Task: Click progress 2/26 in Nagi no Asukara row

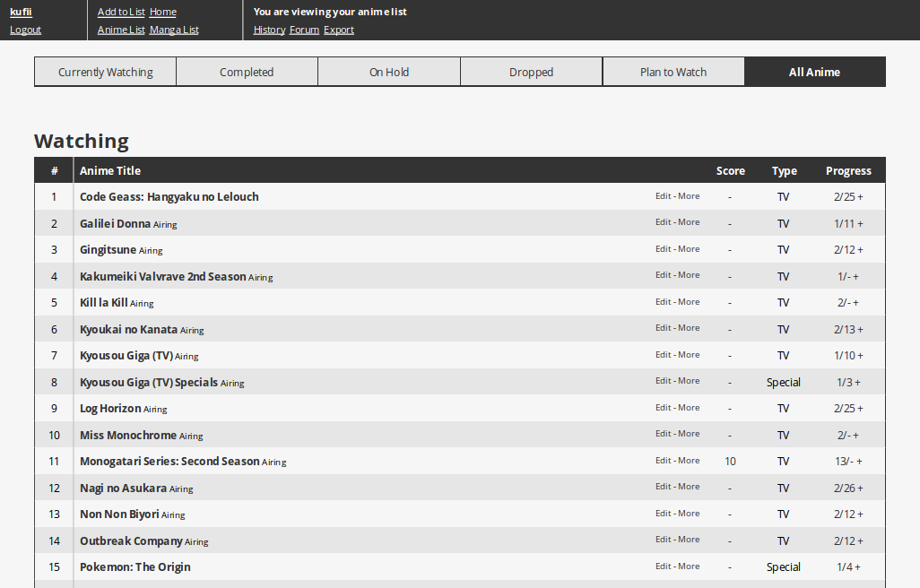Action: (x=845, y=488)
